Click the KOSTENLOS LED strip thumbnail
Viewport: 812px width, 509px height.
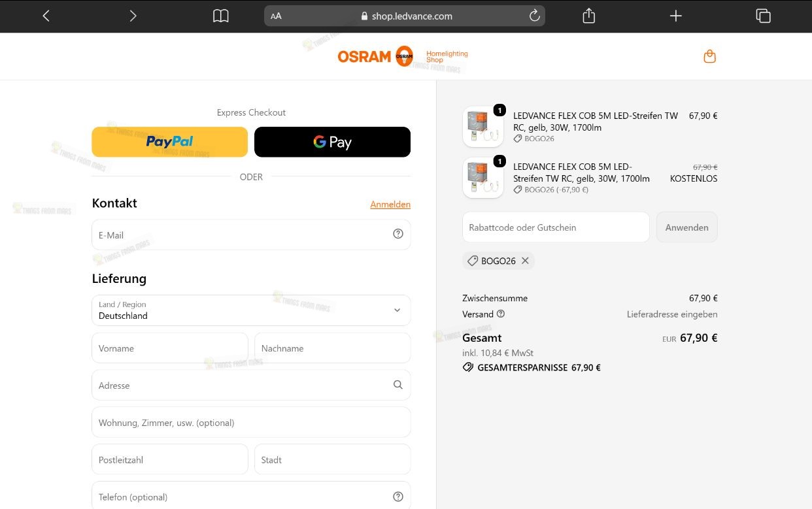coord(483,178)
